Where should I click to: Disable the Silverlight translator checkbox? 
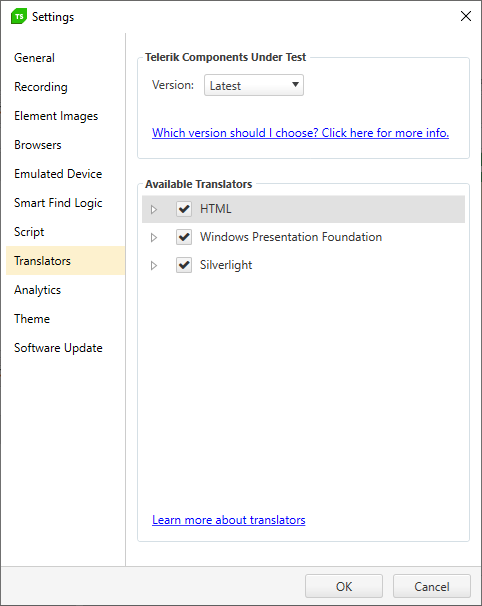pos(184,265)
